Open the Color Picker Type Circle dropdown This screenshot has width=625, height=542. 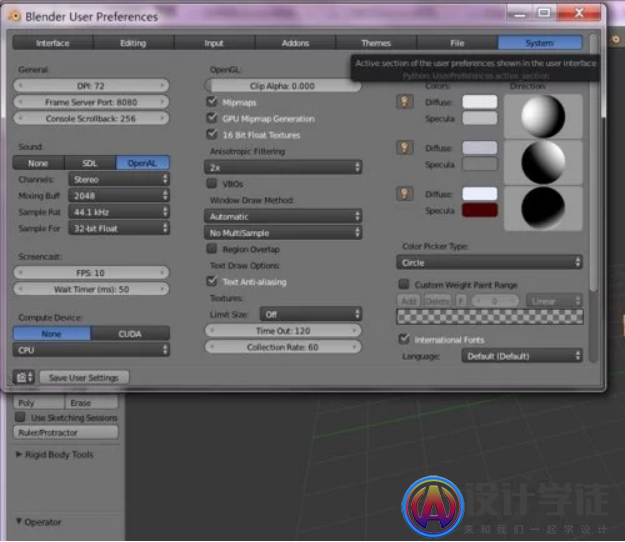tap(489, 263)
